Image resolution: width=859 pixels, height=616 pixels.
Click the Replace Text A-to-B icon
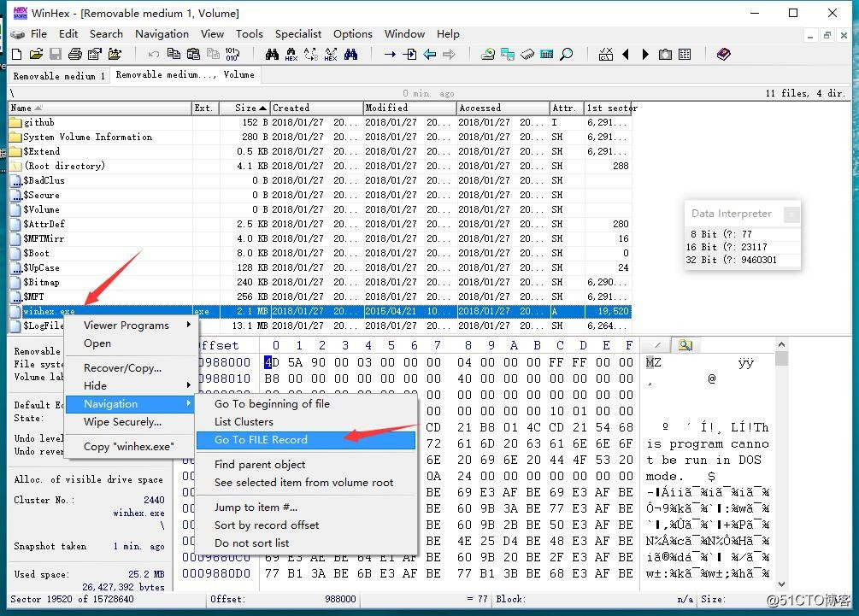(310, 54)
